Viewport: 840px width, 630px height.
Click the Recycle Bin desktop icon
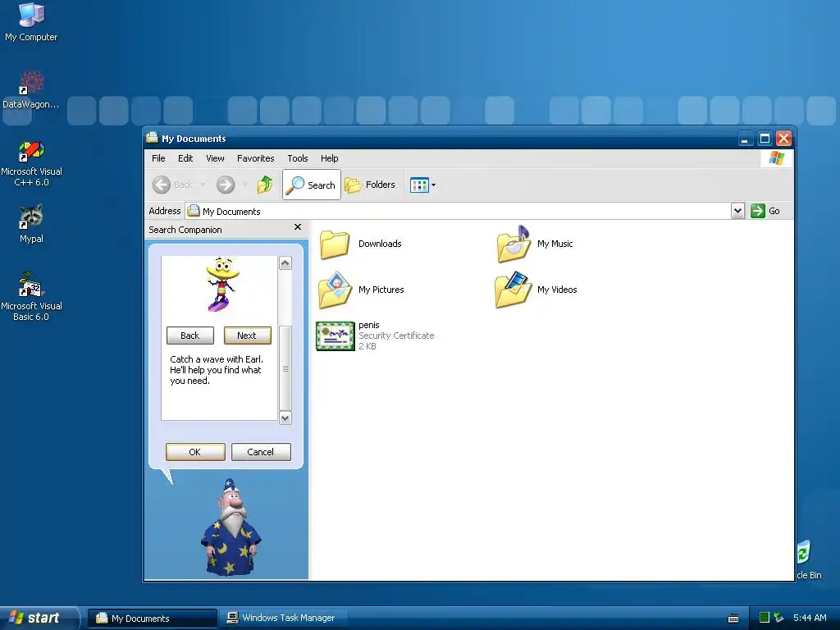click(x=807, y=559)
